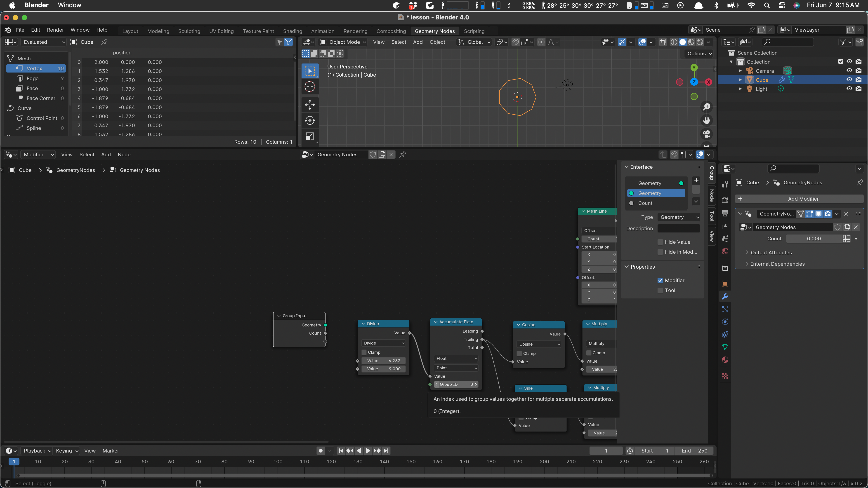868x488 pixels.
Task: Click the pan hand icon in viewport
Action: pos(707,120)
